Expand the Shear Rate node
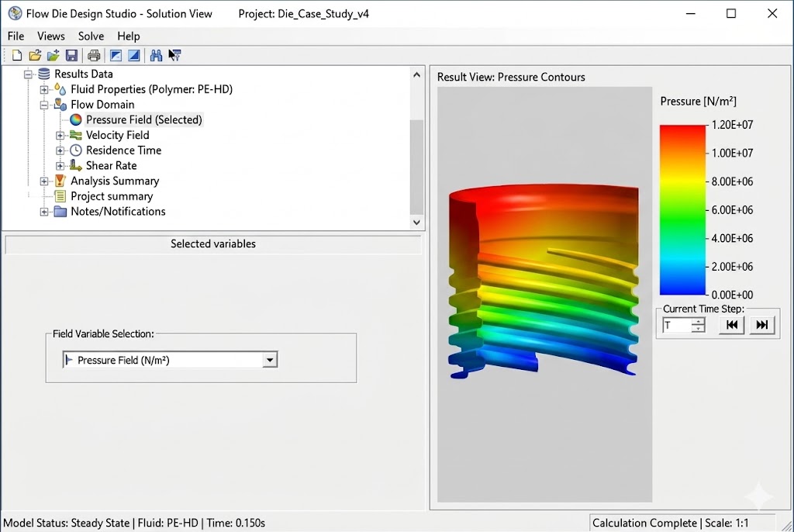Image resolution: width=794 pixels, height=532 pixels. [60, 166]
